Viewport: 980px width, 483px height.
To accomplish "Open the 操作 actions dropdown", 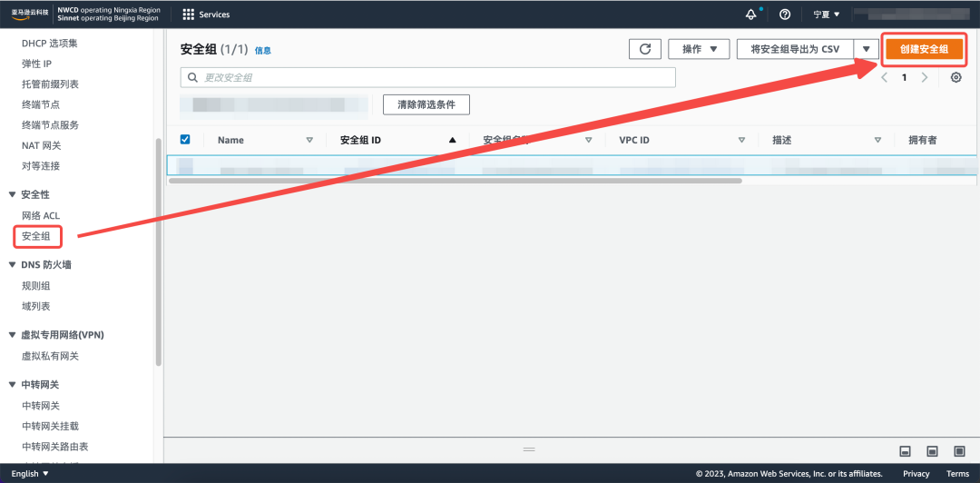I will pos(699,49).
